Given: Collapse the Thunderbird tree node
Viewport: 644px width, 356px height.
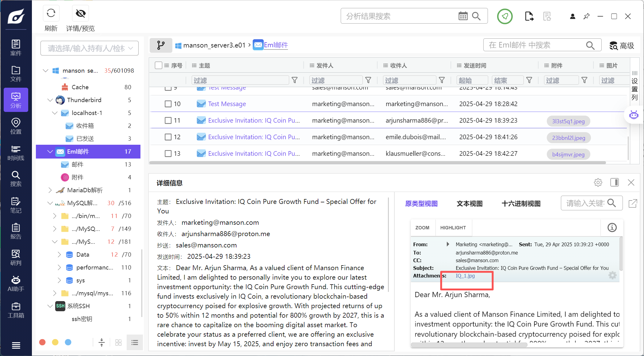Looking at the screenshot, I should 50,100.
